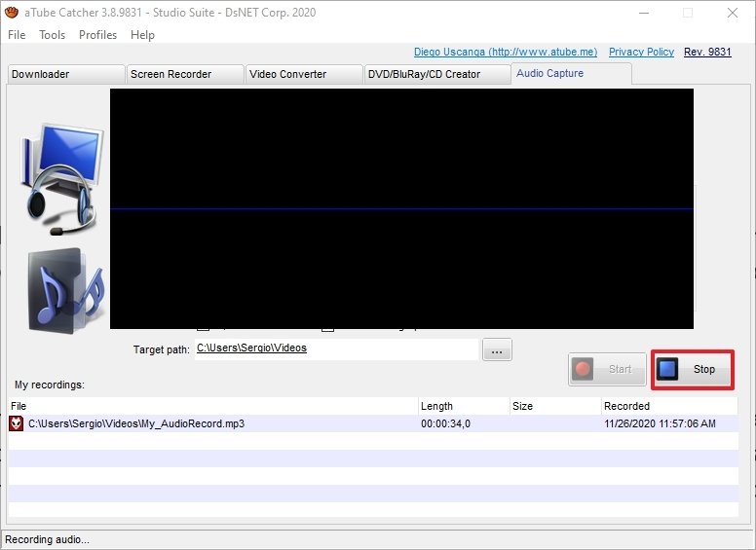Click the Length column header
The height and width of the screenshot is (550, 756).
pyautogui.click(x=464, y=406)
